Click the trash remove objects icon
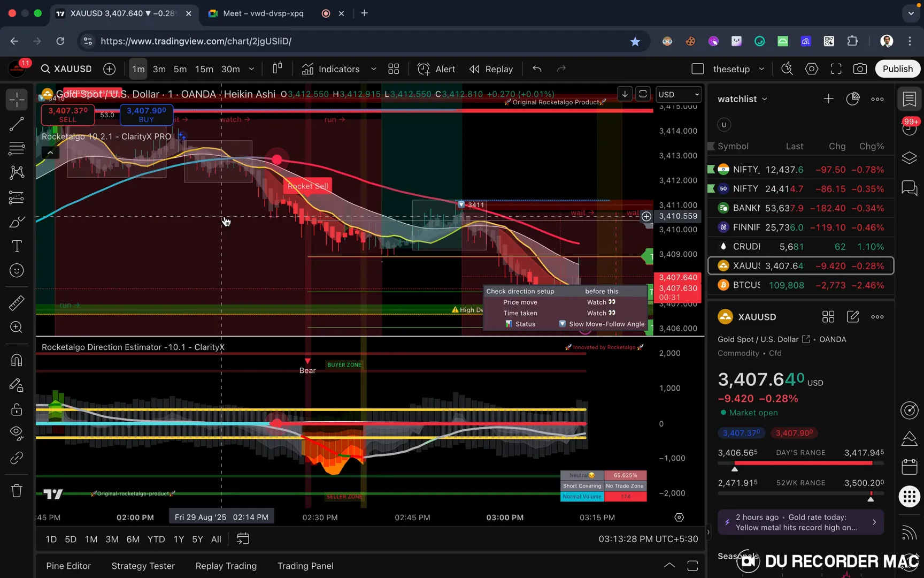 pyautogui.click(x=17, y=491)
